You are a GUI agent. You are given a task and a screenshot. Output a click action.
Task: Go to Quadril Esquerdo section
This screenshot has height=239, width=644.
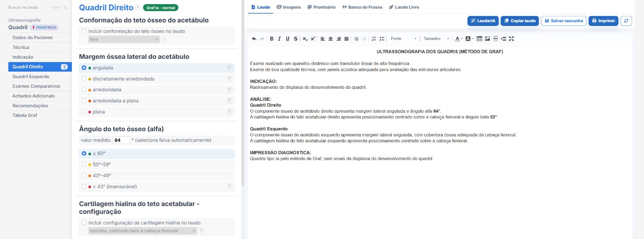(x=40, y=77)
